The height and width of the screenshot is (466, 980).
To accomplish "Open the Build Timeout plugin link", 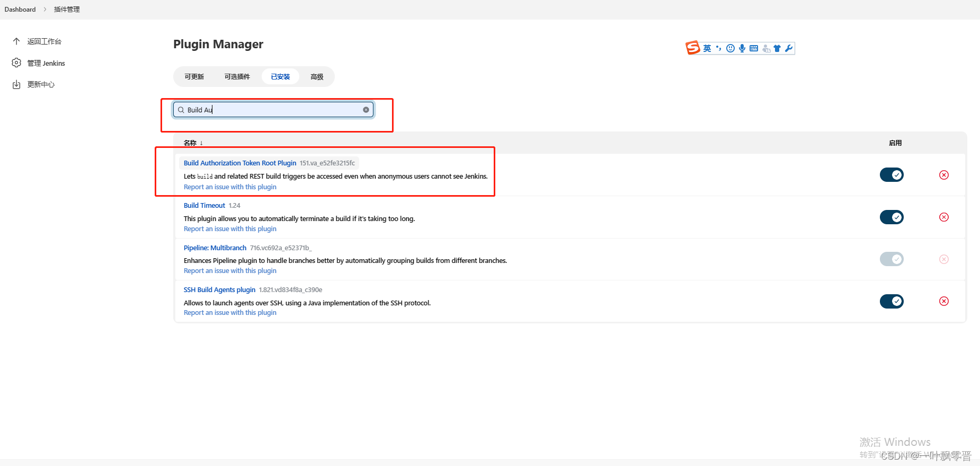I will (204, 206).
